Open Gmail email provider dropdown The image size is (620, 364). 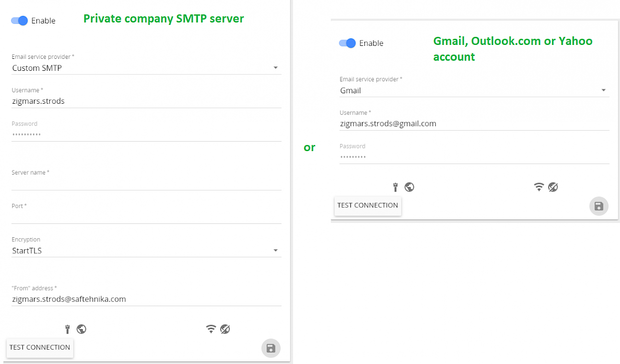coord(474,90)
